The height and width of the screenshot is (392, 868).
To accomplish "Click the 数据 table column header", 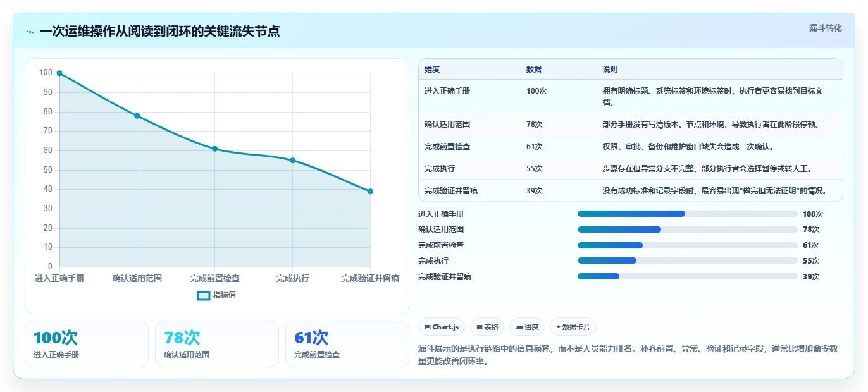I will click(x=534, y=70).
